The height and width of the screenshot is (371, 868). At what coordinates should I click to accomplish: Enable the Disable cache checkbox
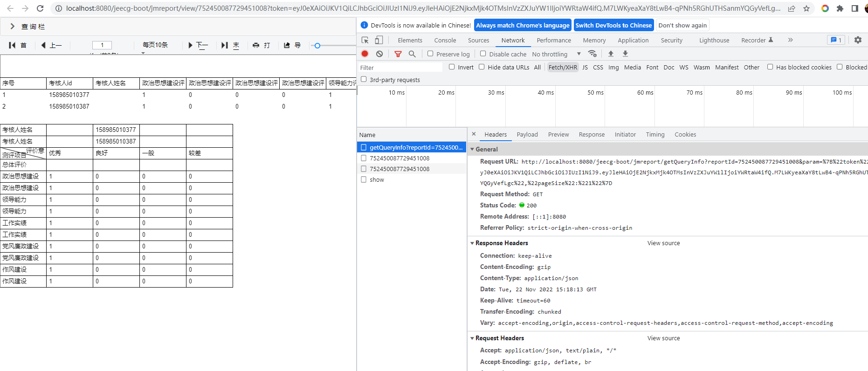(x=483, y=54)
